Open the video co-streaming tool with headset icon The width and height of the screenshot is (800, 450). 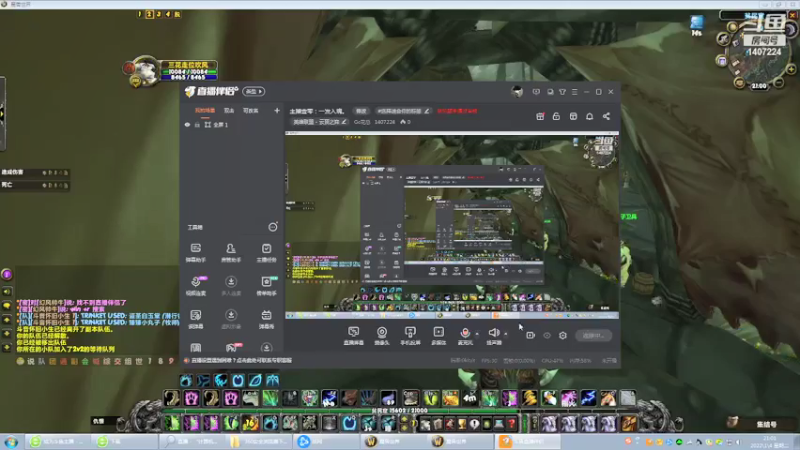(x=196, y=286)
